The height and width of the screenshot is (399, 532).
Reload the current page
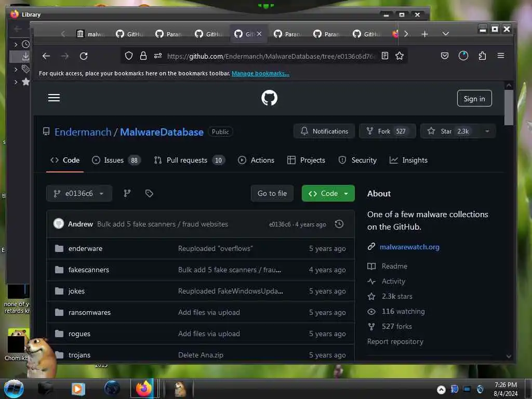(84, 56)
